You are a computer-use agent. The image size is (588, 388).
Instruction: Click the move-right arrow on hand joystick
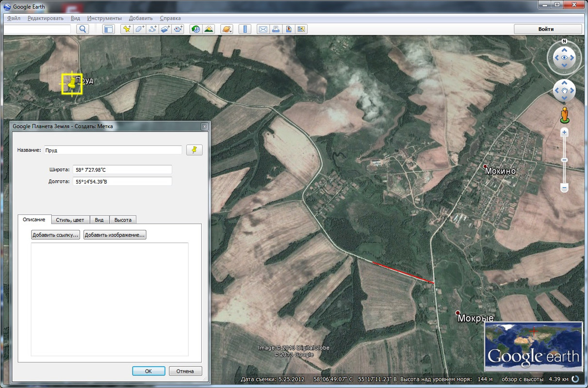[x=572, y=90]
